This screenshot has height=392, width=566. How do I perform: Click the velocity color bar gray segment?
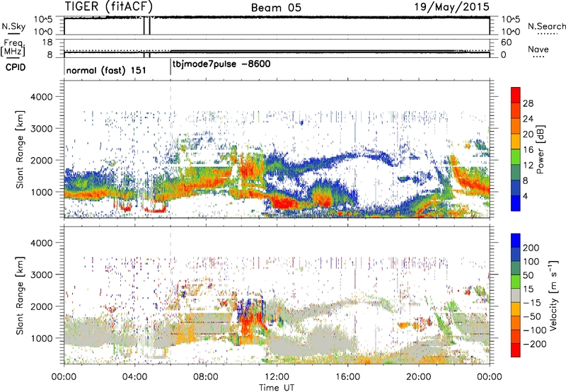click(516, 296)
